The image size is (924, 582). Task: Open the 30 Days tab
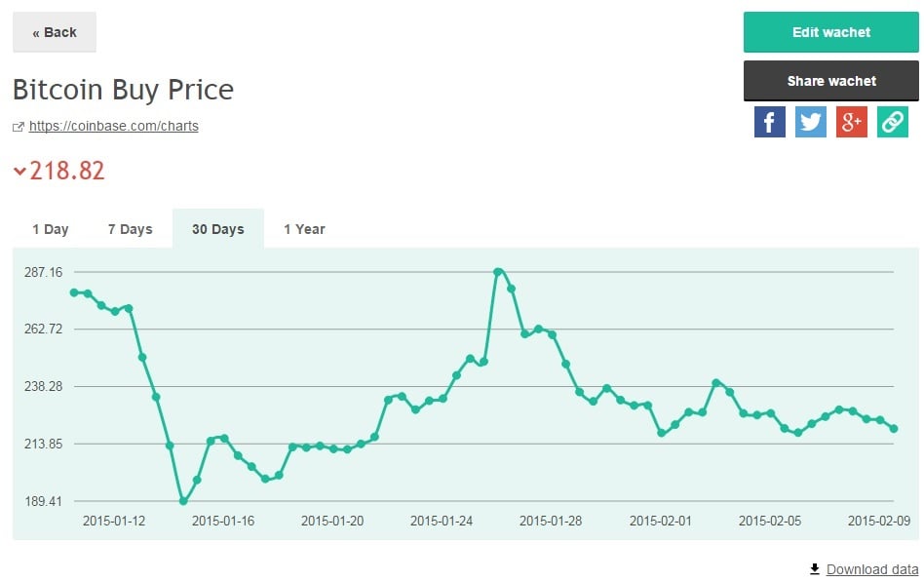pyautogui.click(x=217, y=229)
